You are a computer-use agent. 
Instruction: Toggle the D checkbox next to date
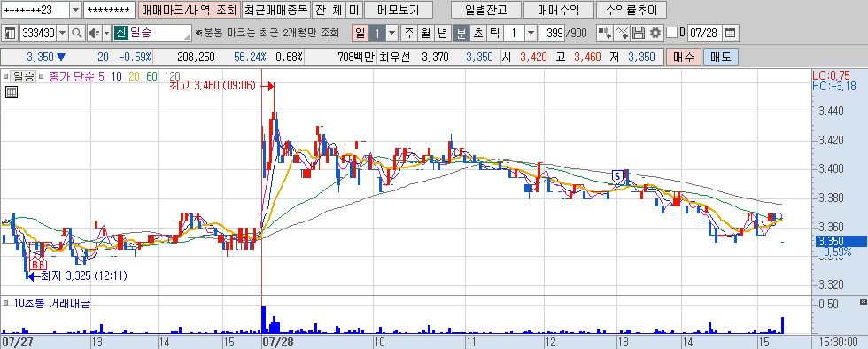pyautogui.click(x=671, y=34)
